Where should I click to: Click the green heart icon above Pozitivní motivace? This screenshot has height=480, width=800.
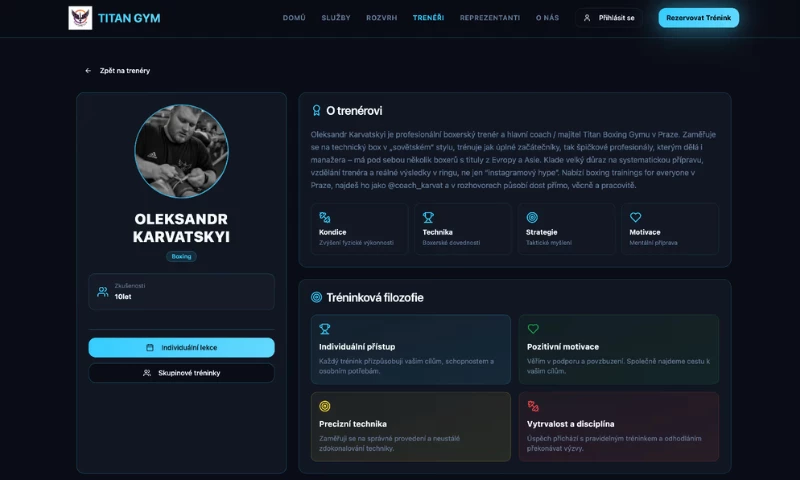click(533, 329)
